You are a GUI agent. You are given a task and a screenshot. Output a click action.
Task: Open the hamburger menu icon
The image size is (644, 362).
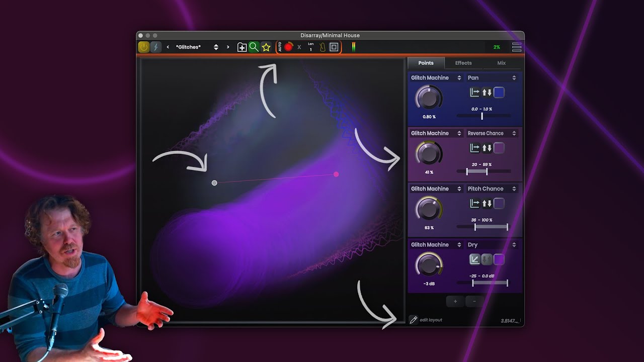tap(517, 47)
